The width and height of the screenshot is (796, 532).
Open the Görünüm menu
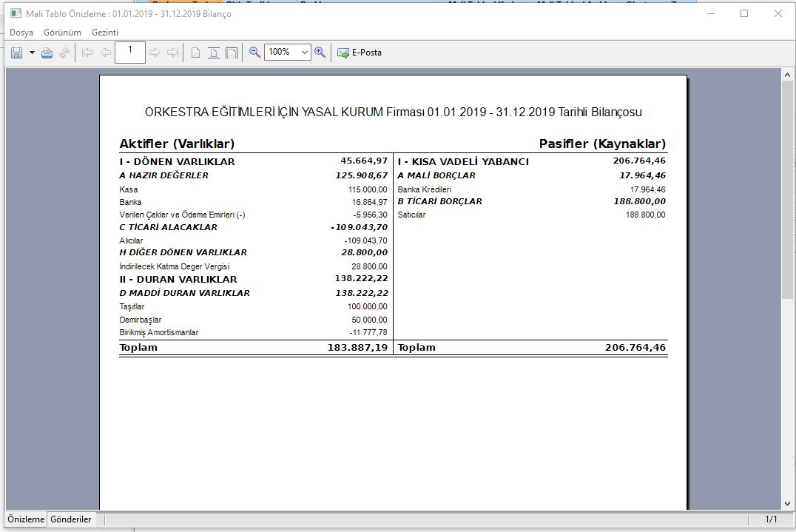[62, 33]
